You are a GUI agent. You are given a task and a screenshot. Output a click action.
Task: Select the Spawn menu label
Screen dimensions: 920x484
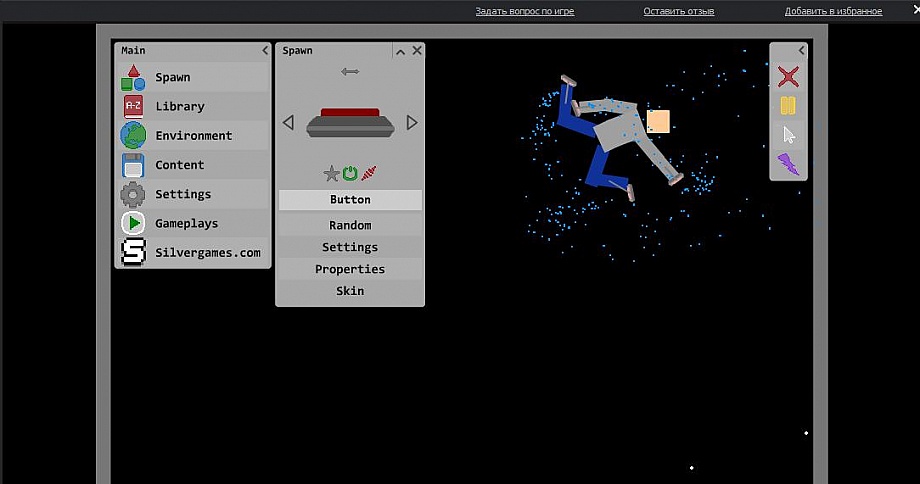(x=172, y=77)
